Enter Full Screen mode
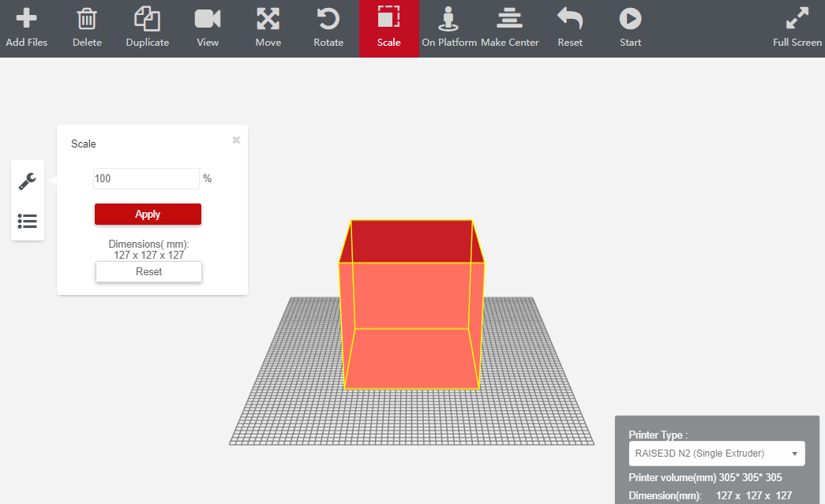825x504 pixels. tap(797, 19)
